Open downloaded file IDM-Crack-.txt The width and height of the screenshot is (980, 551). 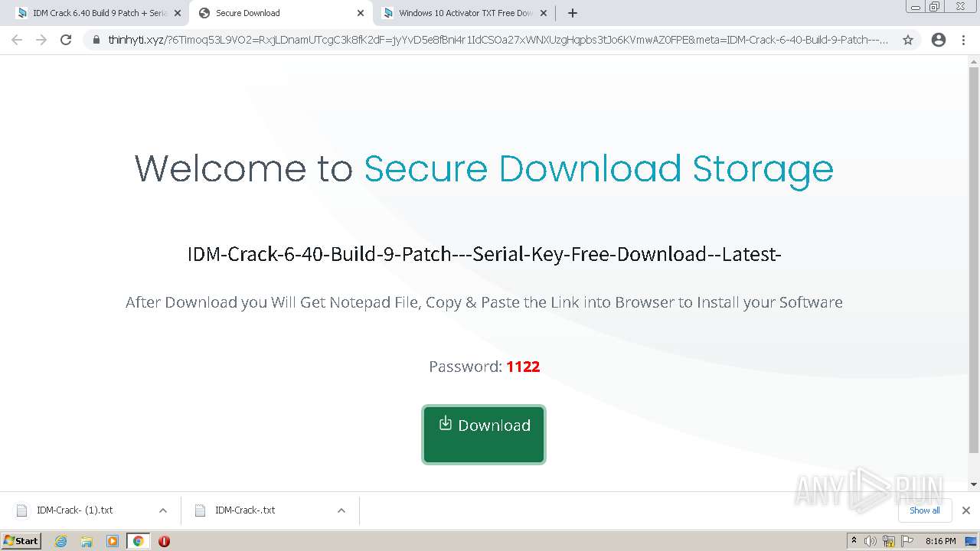pos(245,510)
